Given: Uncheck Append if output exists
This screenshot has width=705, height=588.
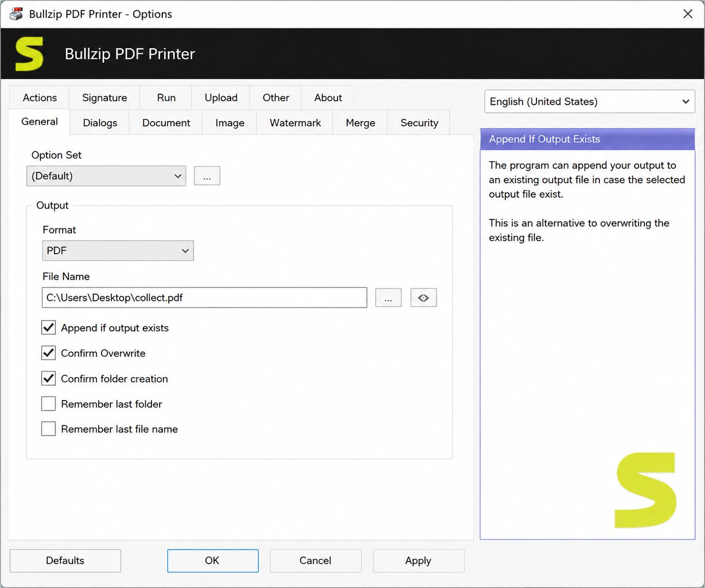Looking at the screenshot, I should (x=48, y=328).
